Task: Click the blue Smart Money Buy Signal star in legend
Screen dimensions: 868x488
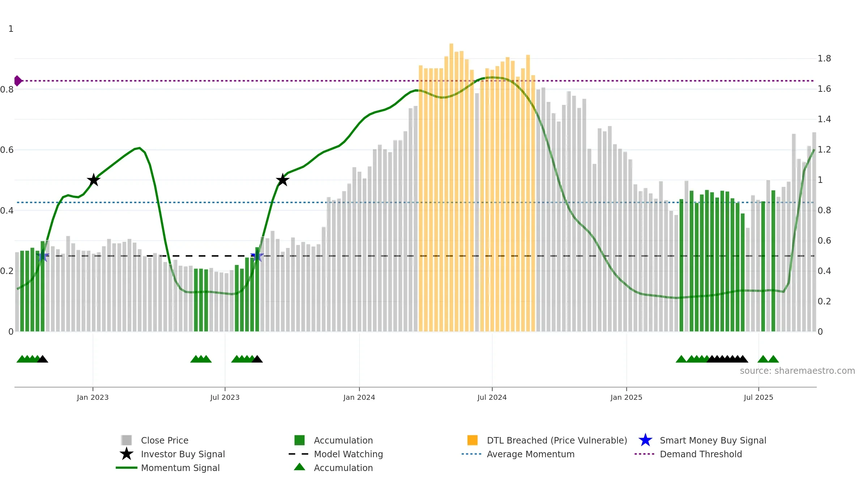Action: (x=645, y=440)
